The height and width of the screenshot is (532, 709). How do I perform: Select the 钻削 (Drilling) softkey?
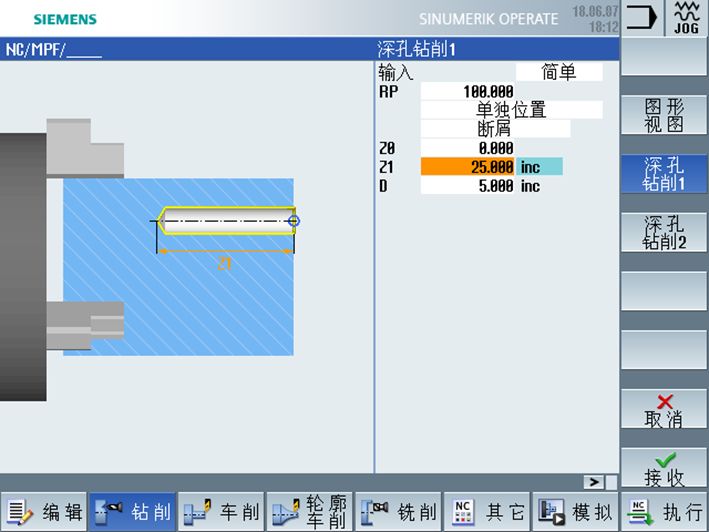[x=132, y=512]
